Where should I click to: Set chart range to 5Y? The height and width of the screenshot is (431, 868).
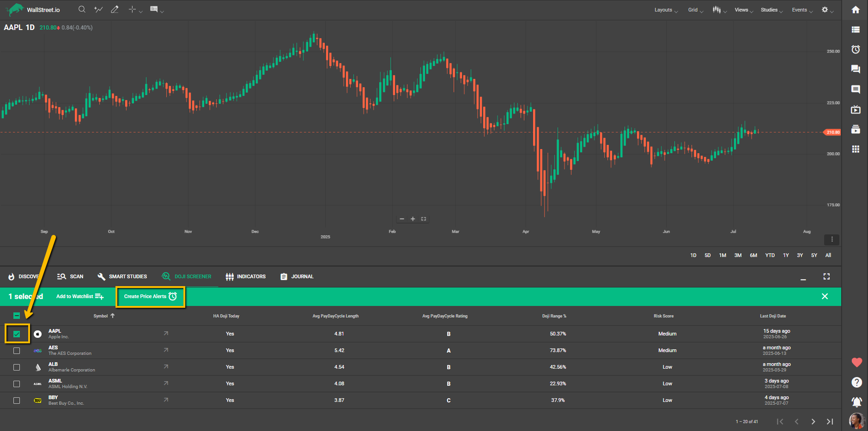814,255
